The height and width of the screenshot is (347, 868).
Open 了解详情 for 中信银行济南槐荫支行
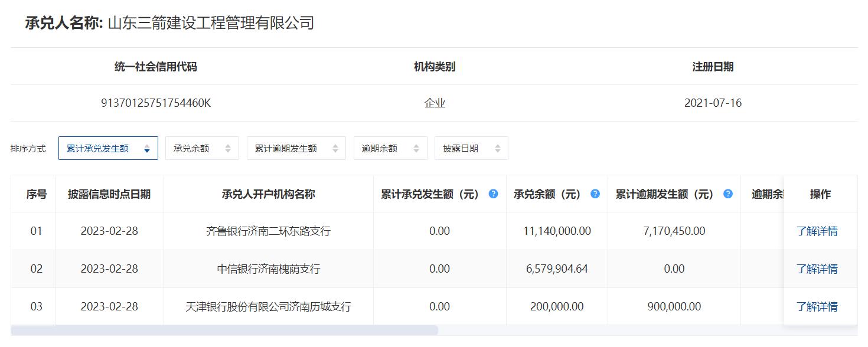[817, 269]
